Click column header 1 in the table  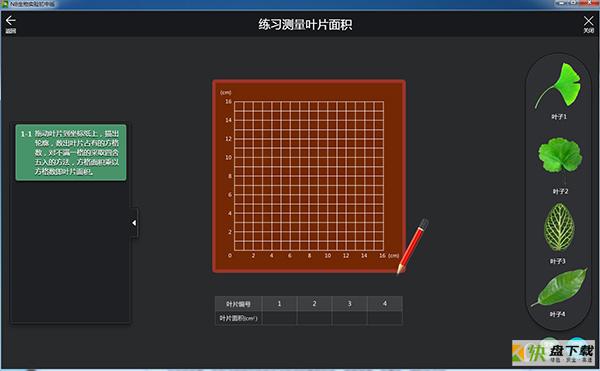click(x=279, y=304)
